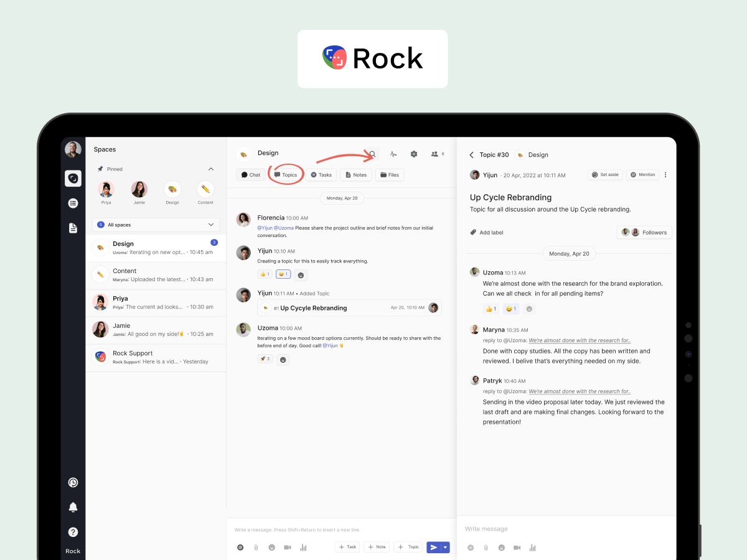Open the Set Aside clock icon in left rail
The height and width of the screenshot is (560, 747).
click(73, 482)
